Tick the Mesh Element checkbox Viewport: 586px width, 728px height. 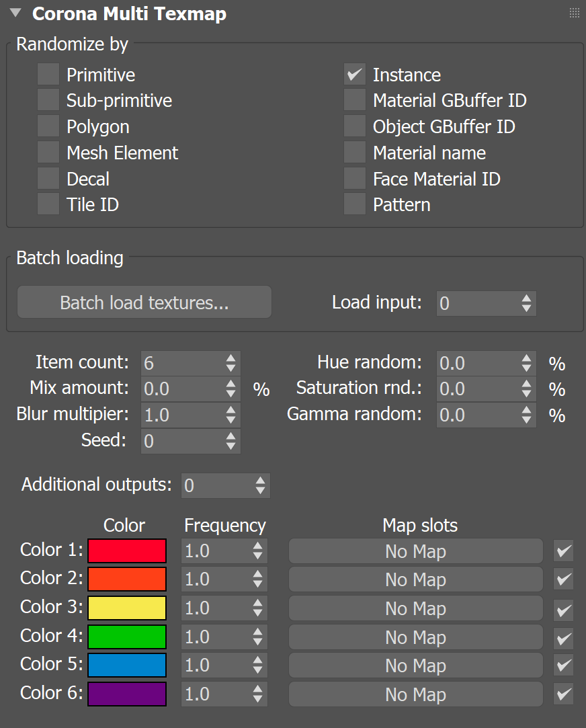[48, 153]
